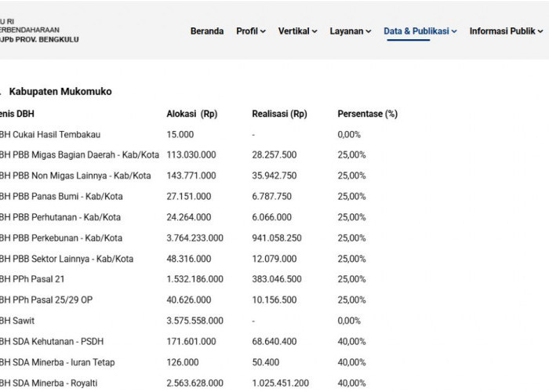The image size is (549, 392).
Task: Open the Data & Publikasi menu
Action: (416, 31)
